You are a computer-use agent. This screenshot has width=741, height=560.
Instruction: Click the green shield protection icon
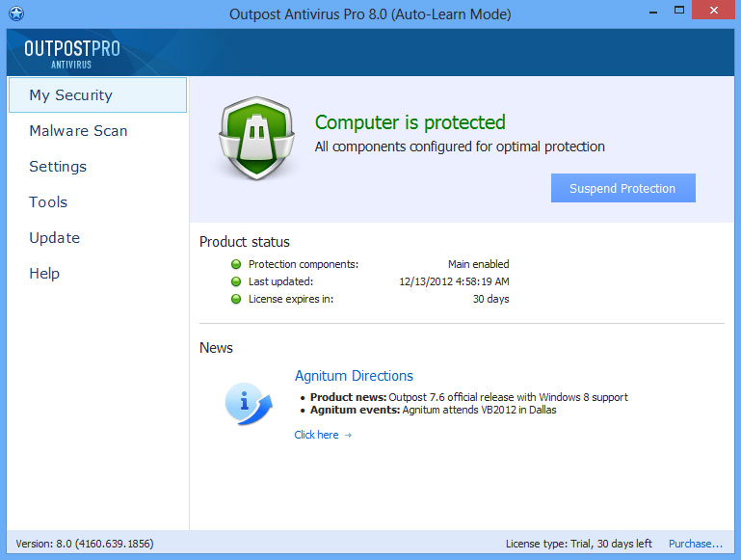pyautogui.click(x=256, y=138)
